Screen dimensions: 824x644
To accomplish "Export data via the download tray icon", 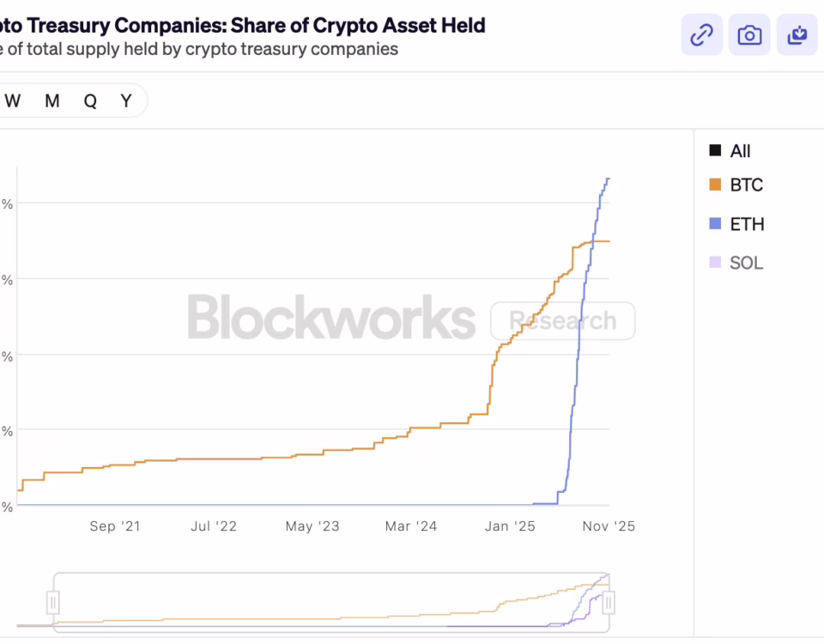I will click(x=797, y=34).
